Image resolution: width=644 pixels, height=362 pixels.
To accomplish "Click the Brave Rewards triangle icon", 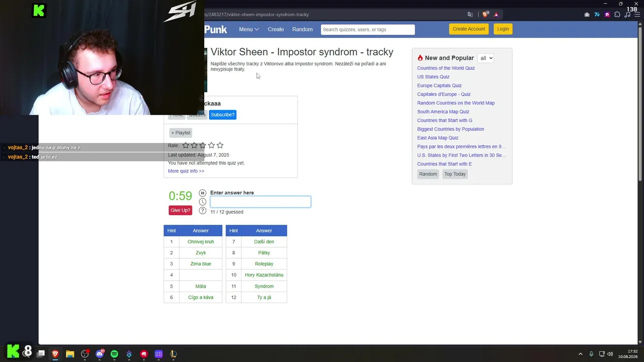I will point(496,15).
